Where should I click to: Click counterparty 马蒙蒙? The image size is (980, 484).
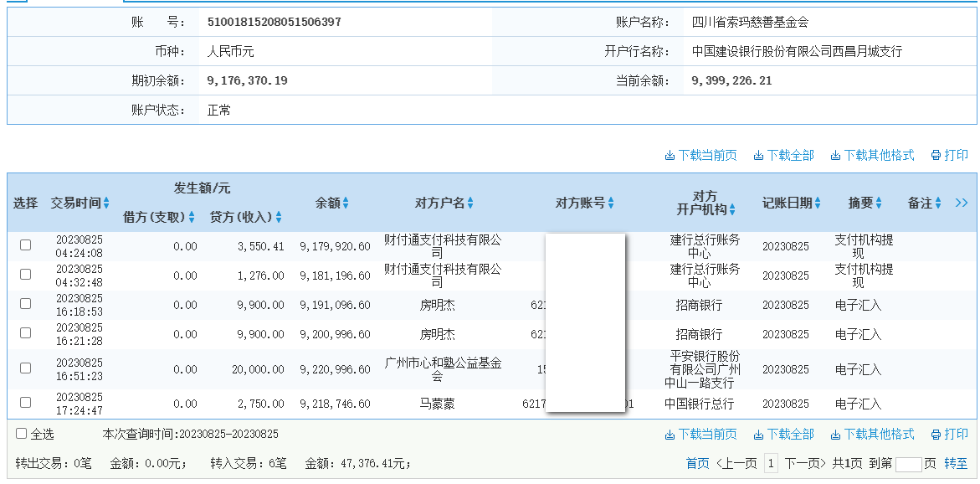(x=437, y=404)
